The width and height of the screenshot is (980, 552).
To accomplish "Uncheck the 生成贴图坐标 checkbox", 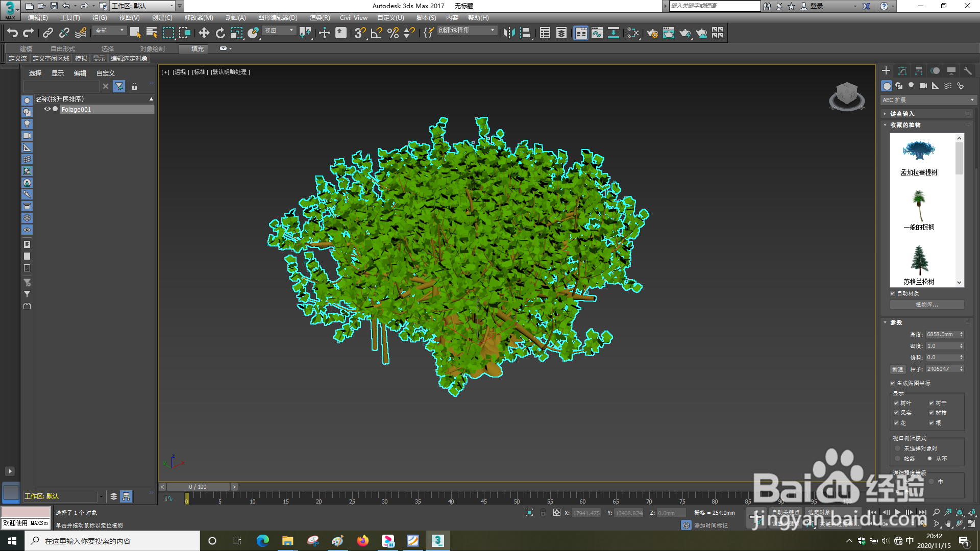I will [893, 383].
